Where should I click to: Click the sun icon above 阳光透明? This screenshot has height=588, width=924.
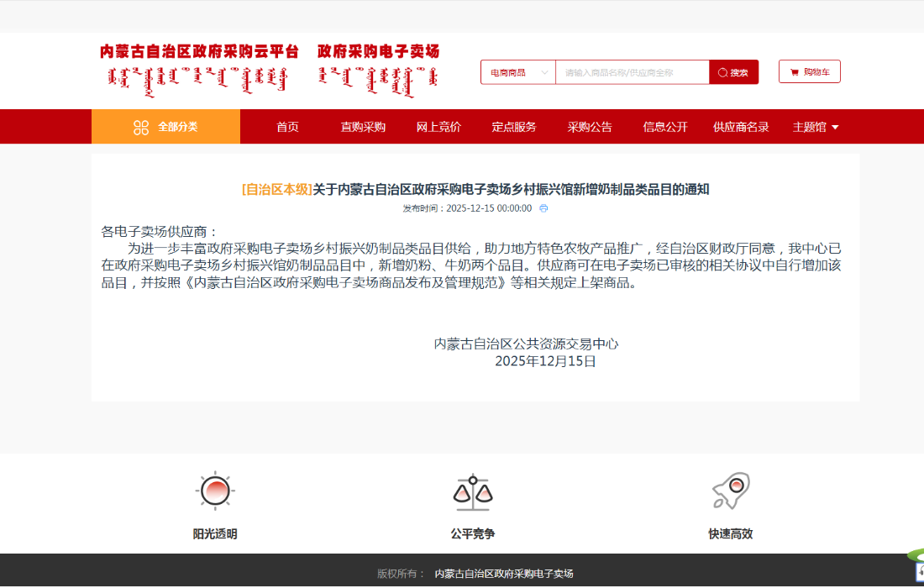pos(214,491)
